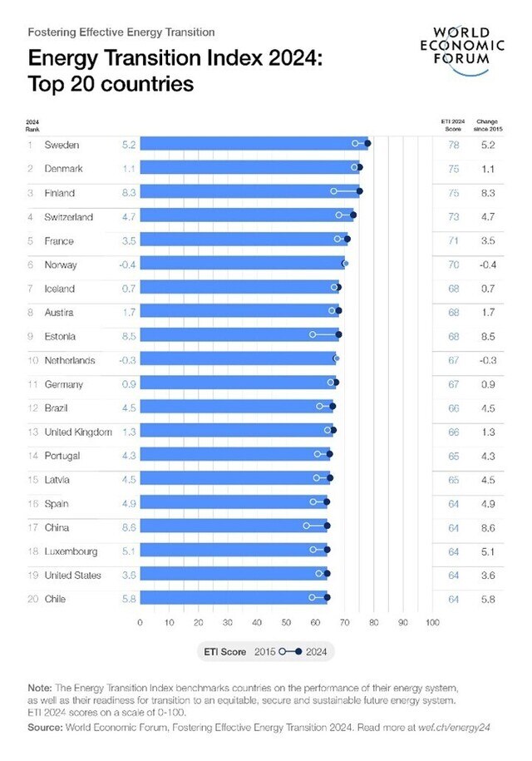Image resolution: width=532 pixels, height=761 pixels.
Task: Click the ETI 2024 Score column header
Action: pos(452,125)
